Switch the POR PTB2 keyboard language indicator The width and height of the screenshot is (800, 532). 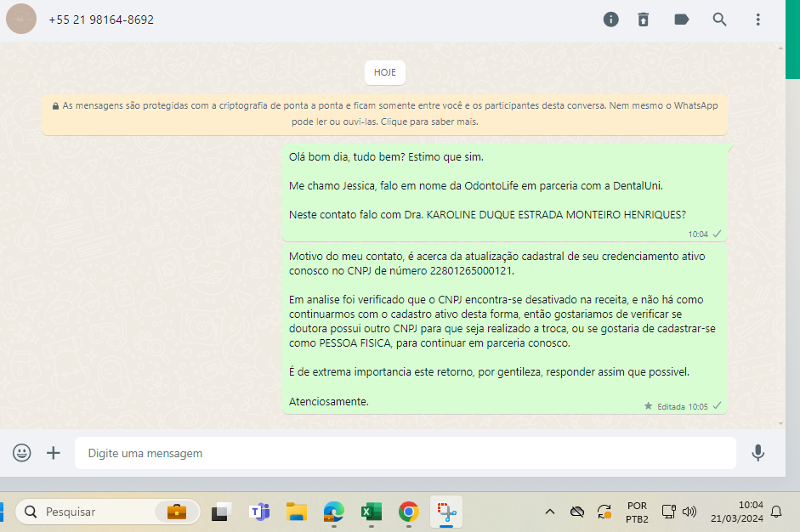(x=637, y=512)
